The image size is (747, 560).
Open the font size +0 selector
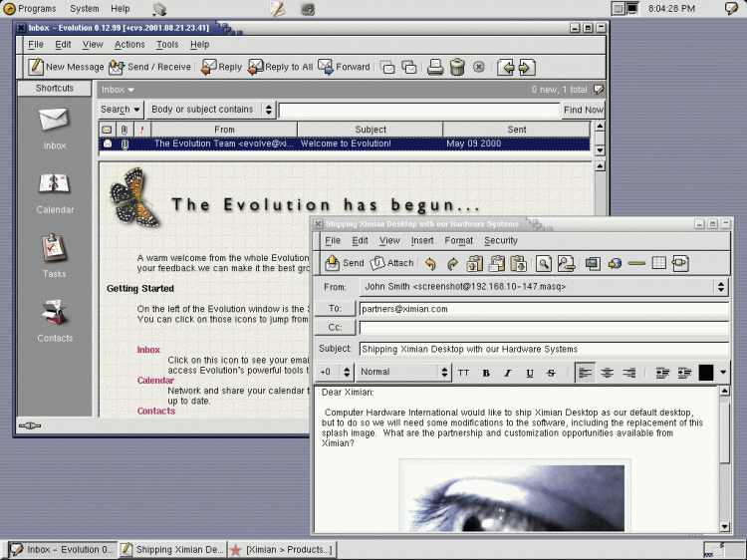335,373
